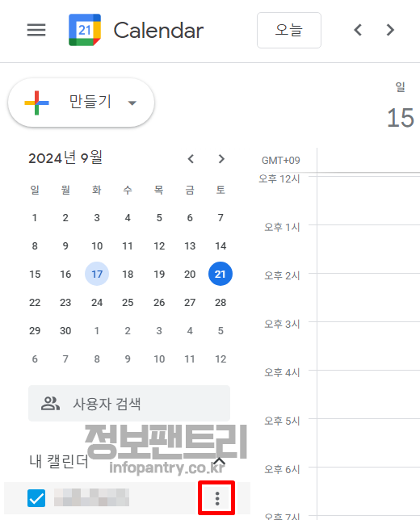Open the 만들기 dropdown arrow
Image resolution: width=420 pixels, height=520 pixels.
pyautogui.click(x=132, y=103)
